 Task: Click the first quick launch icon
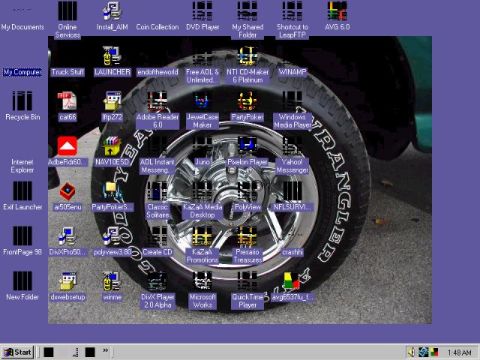point(49,352)
